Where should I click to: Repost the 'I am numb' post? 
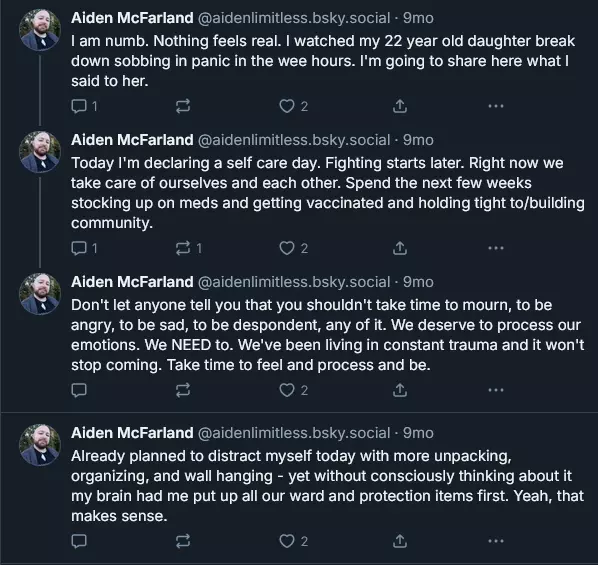click(183, 106)
